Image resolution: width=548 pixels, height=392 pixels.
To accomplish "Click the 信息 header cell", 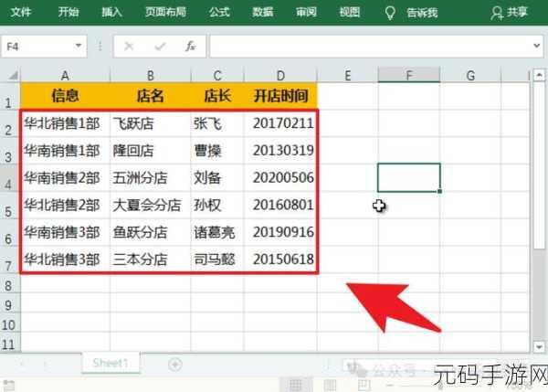I will 66,96.
